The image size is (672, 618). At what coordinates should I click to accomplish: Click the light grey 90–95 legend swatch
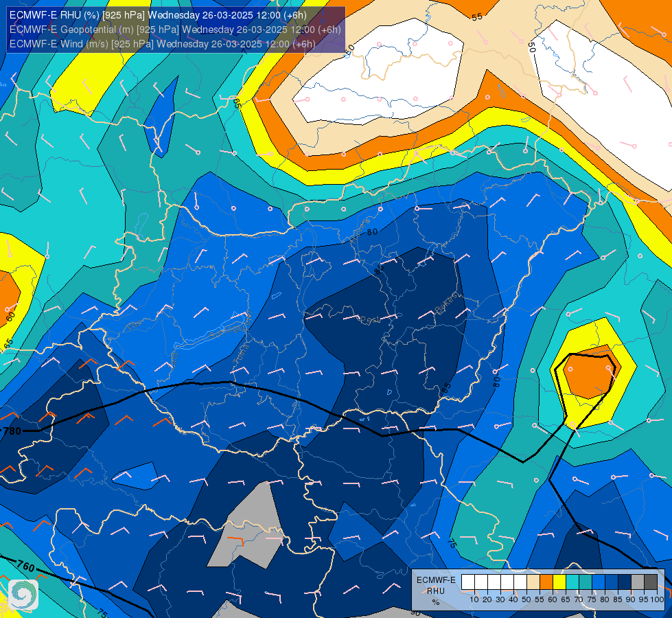tap(638, 582)
